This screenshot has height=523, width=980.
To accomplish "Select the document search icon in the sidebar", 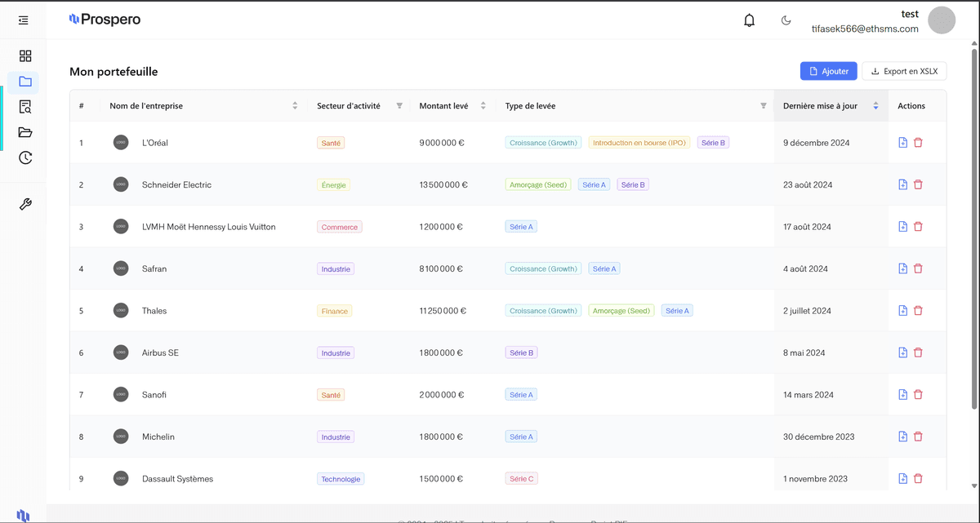I will click(24, 107).
